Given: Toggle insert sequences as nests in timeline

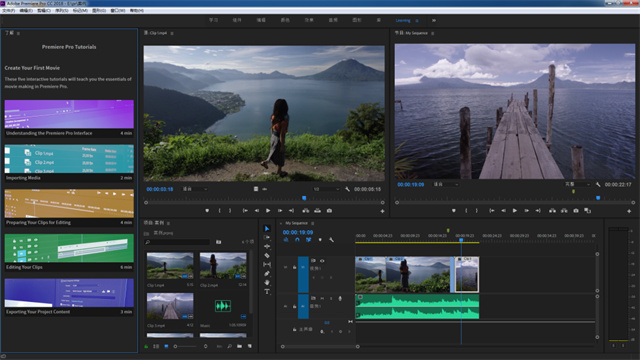Looking at the screenshot, I should point(286,240).
